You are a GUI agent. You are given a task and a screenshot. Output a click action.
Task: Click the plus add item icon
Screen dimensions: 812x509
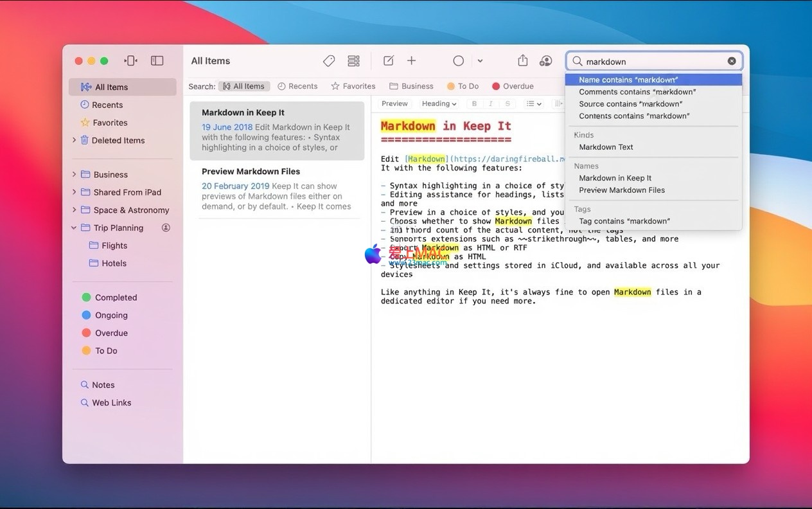coord(412,60)
